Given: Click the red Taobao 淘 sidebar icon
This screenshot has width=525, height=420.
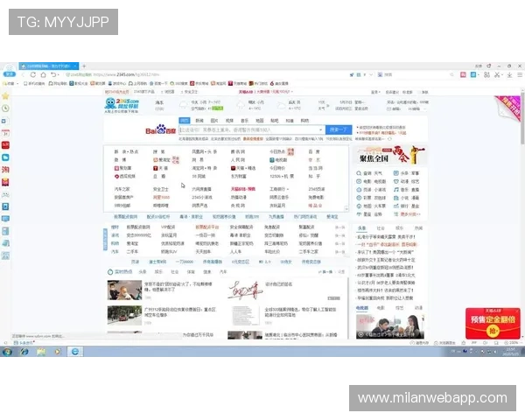Looking at the screenshot, I should 5,170.
